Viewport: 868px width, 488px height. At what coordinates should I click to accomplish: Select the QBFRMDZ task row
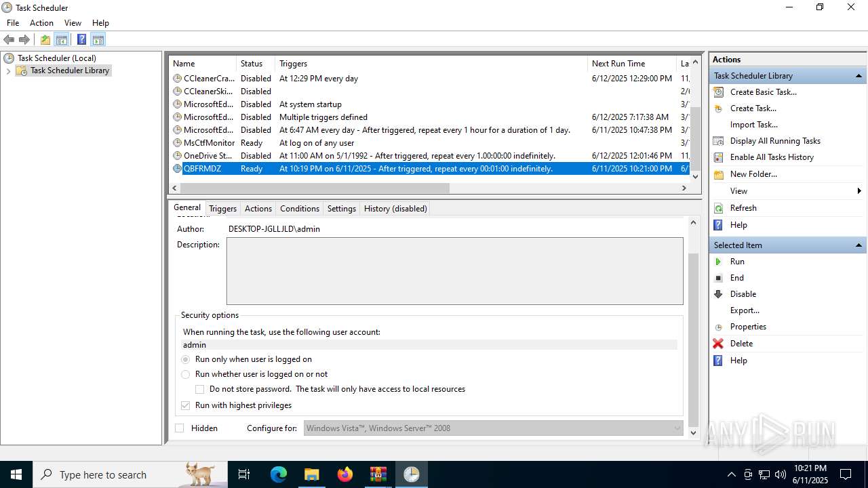(x=429, y=169)
